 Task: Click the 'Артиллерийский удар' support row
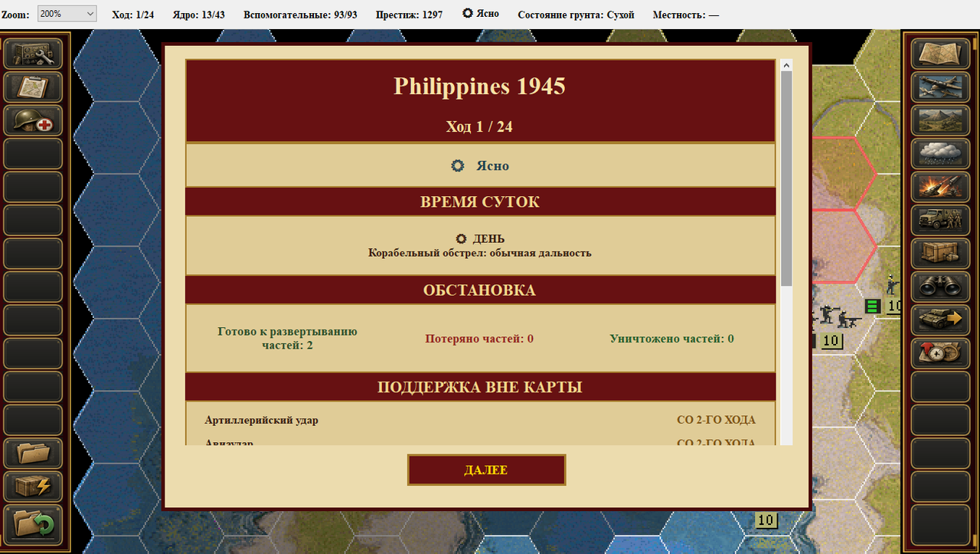click(x=480, y=420)
